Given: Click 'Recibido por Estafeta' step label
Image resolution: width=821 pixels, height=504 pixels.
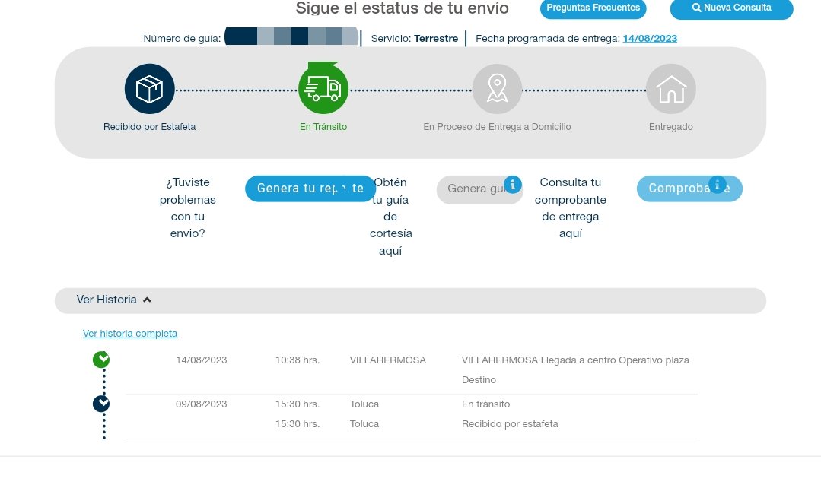Looking at the screenshot, I should coord(149,127).
